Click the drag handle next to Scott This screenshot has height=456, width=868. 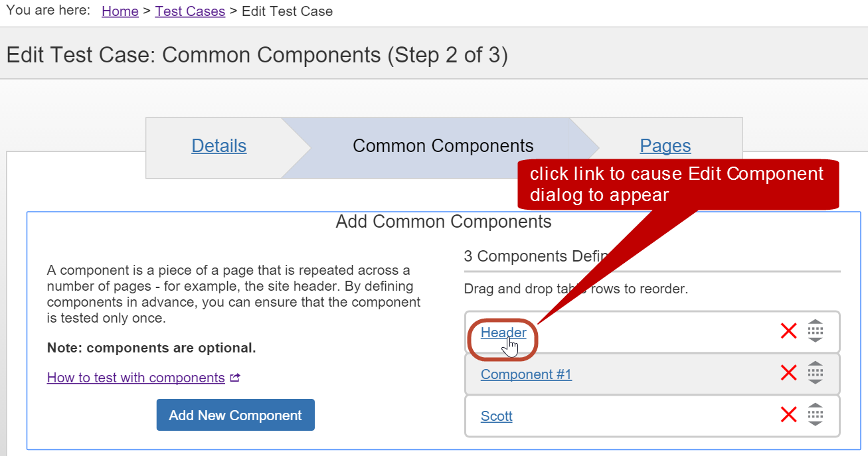[x=816, y=416]
